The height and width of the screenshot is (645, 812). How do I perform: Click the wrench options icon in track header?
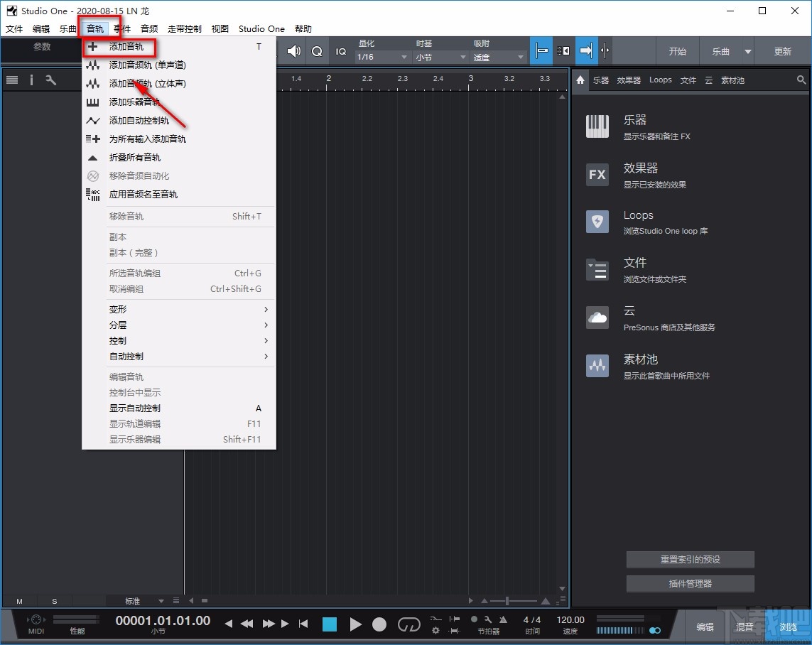point(50,80)
